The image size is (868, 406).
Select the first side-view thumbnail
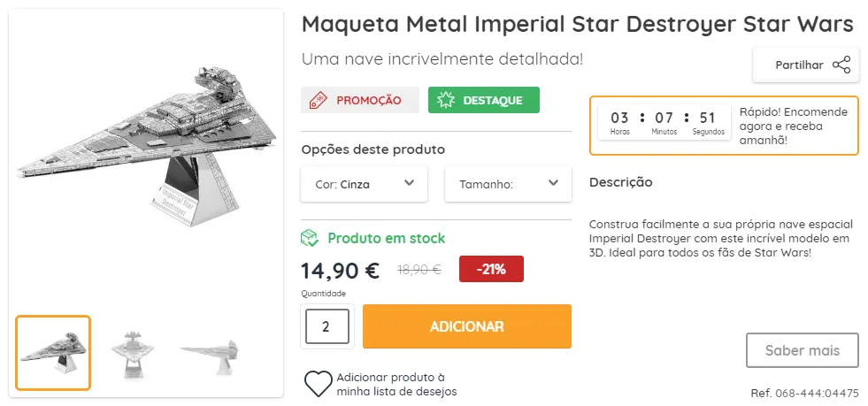53,352
